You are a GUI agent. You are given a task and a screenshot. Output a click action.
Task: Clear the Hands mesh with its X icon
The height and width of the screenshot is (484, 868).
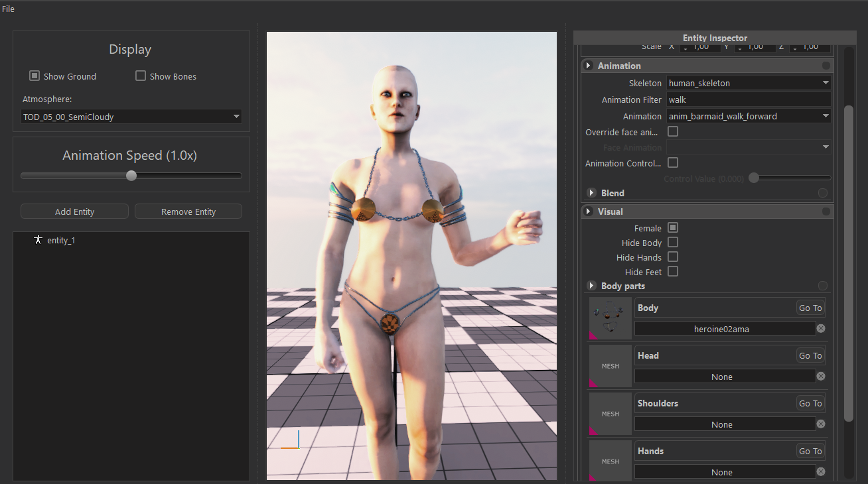point(821,472)
